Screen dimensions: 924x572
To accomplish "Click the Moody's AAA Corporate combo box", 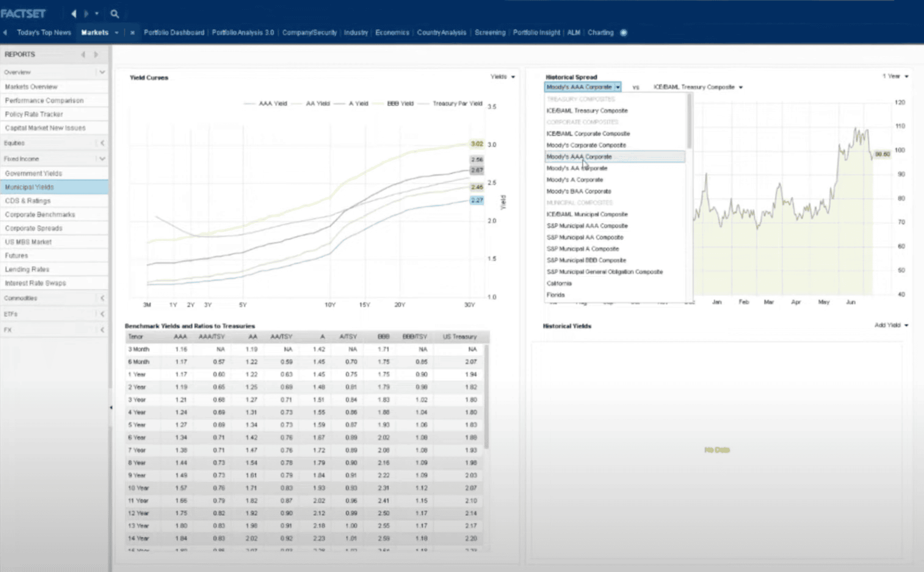I will (x=583, y=87).
